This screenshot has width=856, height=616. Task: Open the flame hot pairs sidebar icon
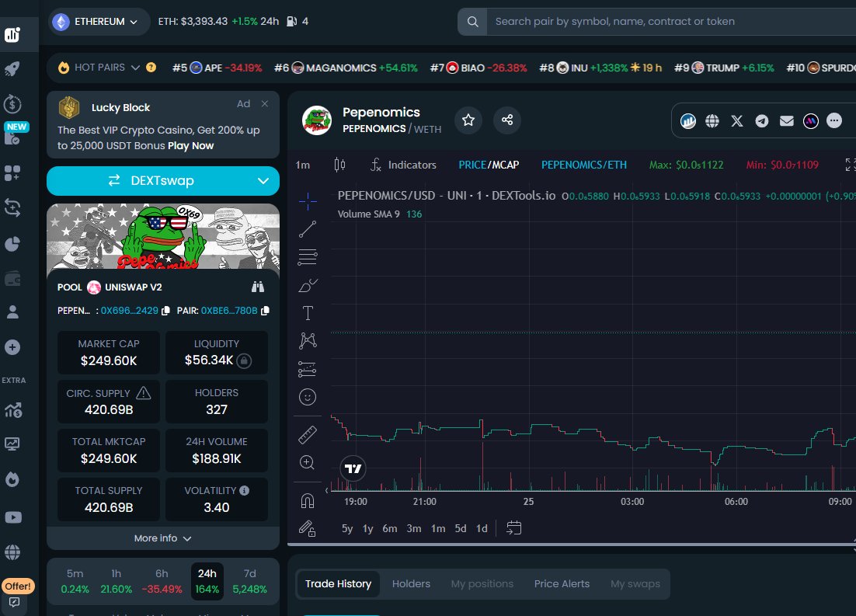click(12, 479)
